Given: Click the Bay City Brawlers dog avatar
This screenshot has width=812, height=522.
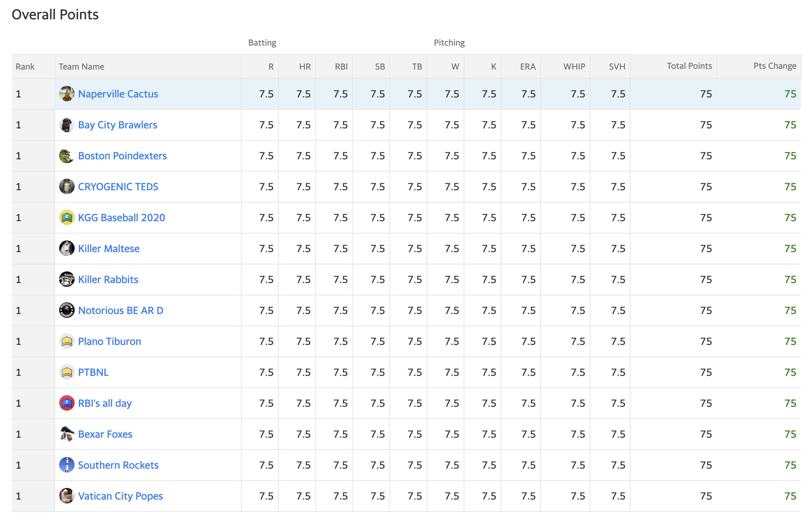Looking at the screenshot, I should click(x=67, y=125).
